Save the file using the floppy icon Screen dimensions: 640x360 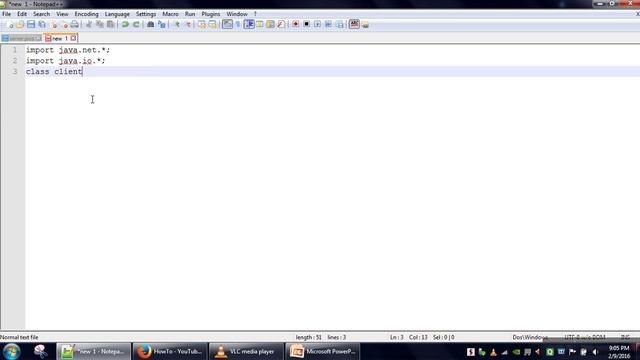(x=31, y=24)
